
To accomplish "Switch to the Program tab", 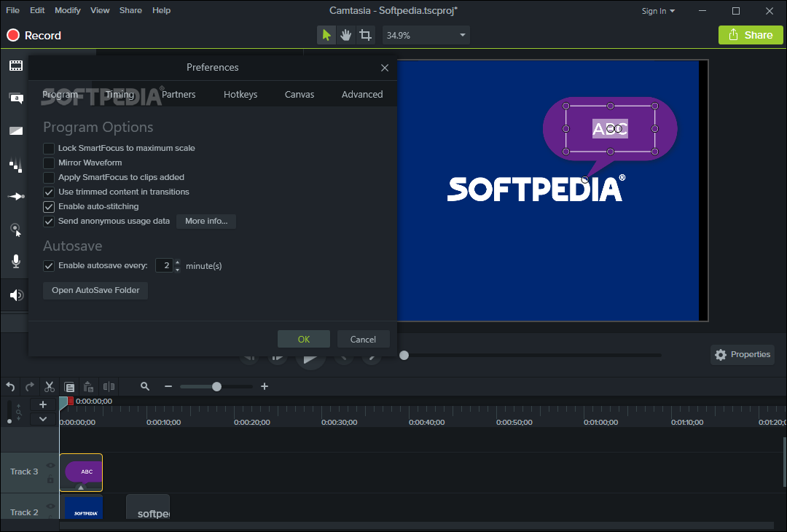I will 60,94.
